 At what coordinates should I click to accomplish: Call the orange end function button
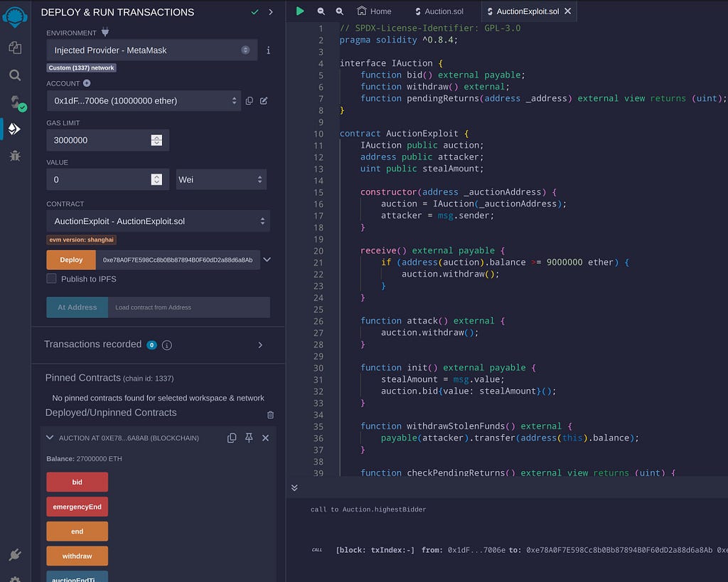coord(77,531)
